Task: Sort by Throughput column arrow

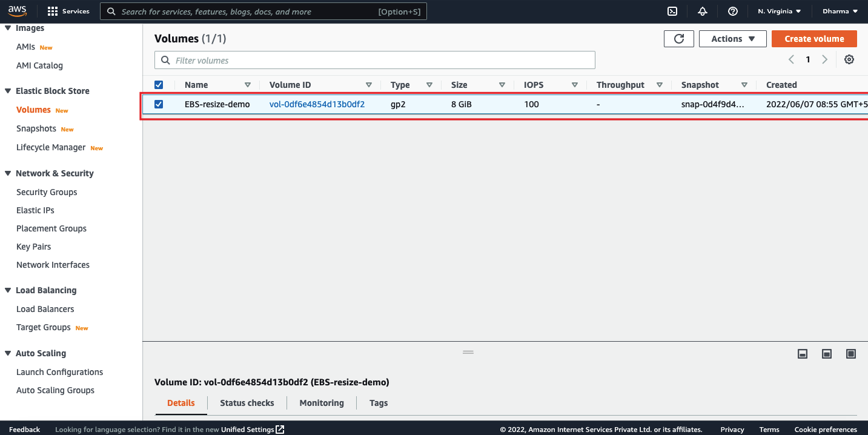Action: (x=660, y=85)
